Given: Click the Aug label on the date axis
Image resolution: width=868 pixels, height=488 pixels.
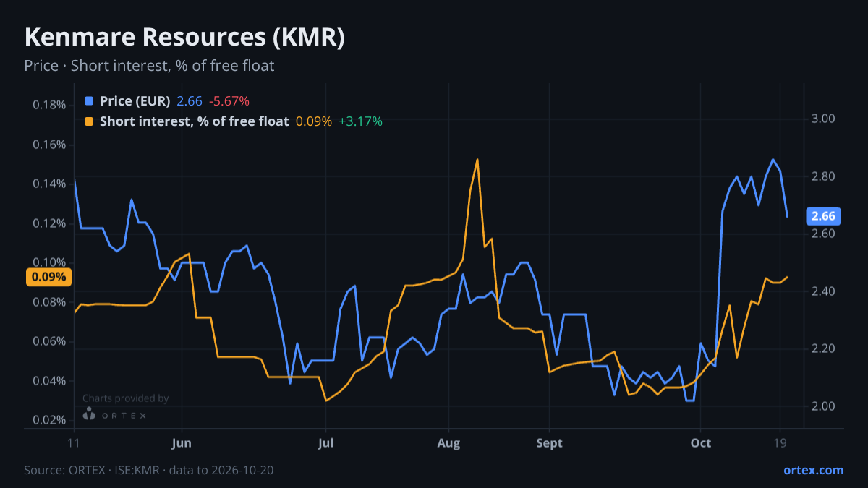Looking at the screenshot, I should coord(449,442).
